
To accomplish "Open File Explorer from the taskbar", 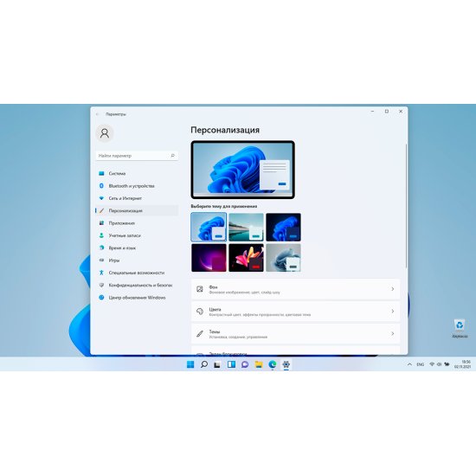I will (259, 364).
